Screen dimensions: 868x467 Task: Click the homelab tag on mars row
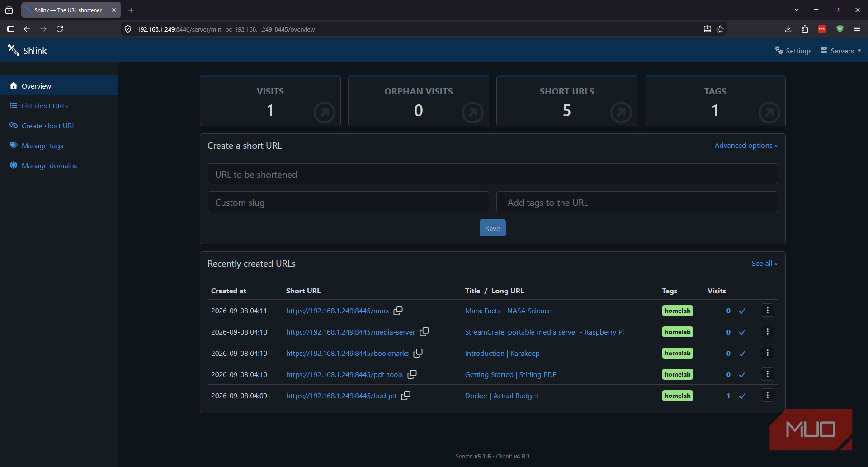click(x=677, y=311)
